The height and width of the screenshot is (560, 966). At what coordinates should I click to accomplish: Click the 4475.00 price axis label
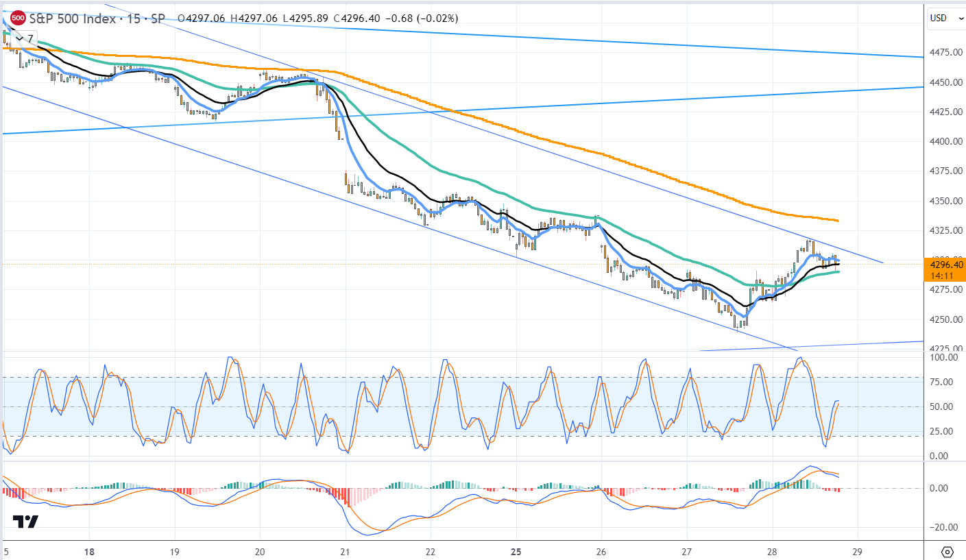coord(946,52)
